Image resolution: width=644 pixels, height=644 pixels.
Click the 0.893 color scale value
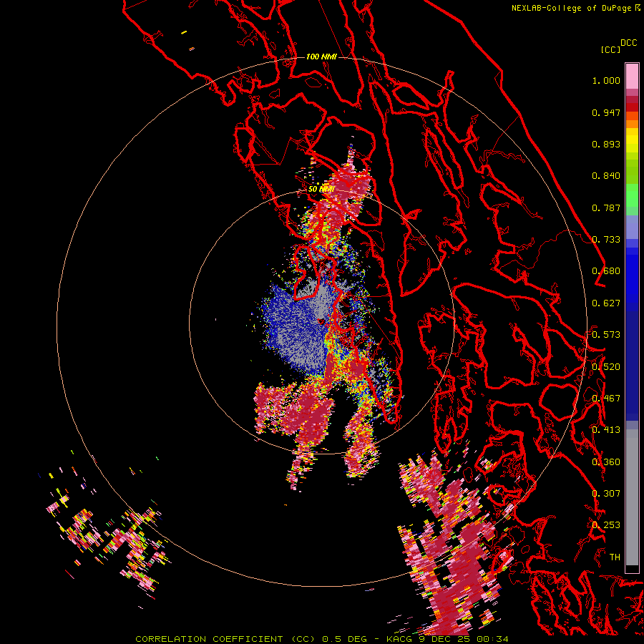pyautogui.click(x=606, y=144)
